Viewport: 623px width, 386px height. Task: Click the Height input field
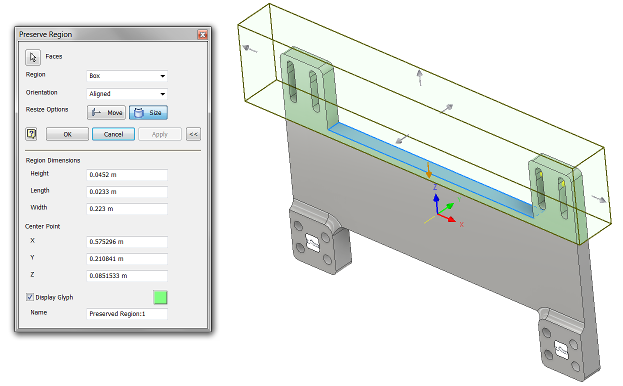tap(127, 175)
